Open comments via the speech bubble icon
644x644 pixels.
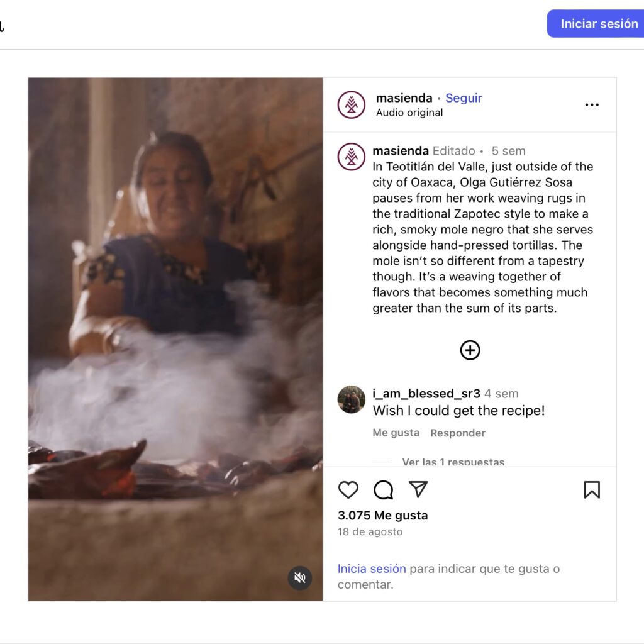point(383,490)
